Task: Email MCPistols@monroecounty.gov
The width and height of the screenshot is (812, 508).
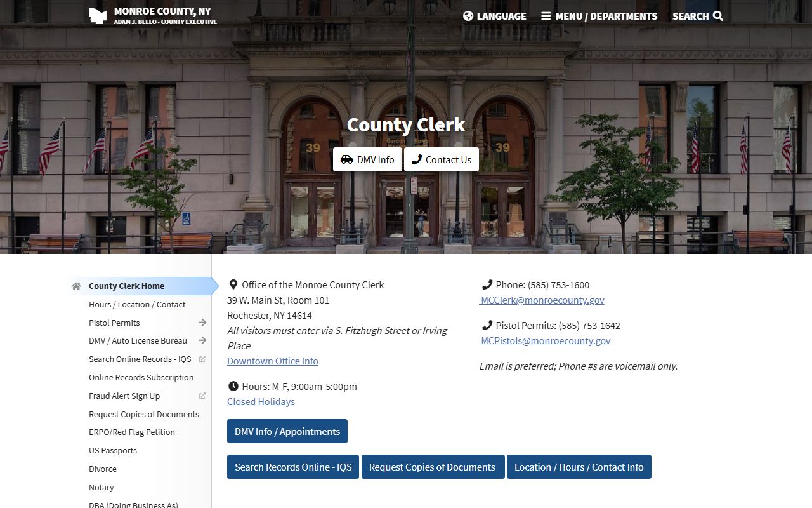Action: point(546,340)
